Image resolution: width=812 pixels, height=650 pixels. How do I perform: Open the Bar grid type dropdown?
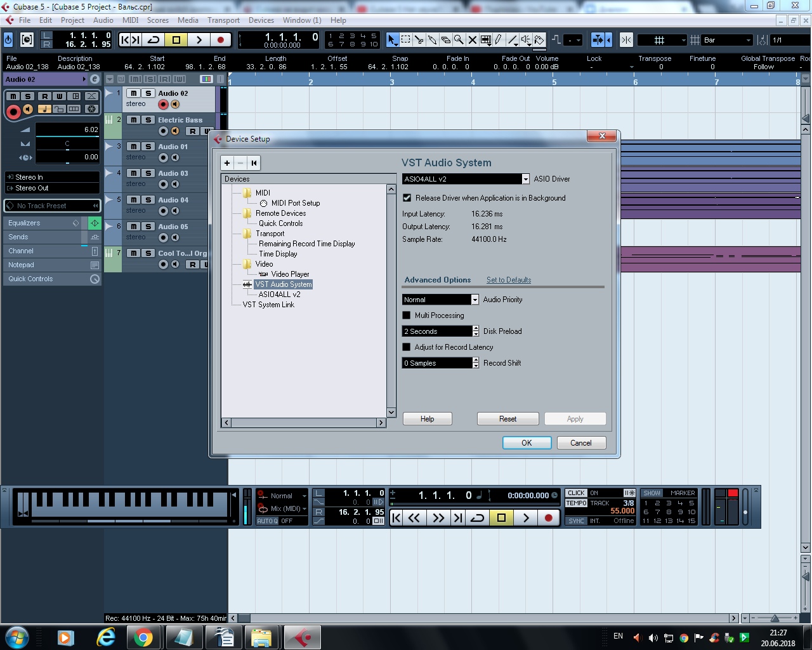(727, 40)
